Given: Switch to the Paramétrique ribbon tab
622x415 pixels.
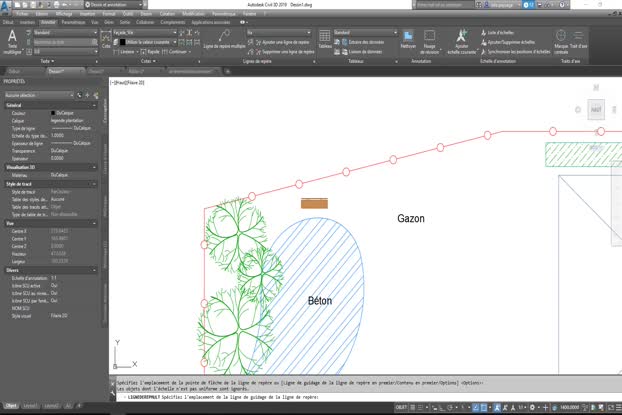Looking at the screenshot, I should [x=73, y=23].
